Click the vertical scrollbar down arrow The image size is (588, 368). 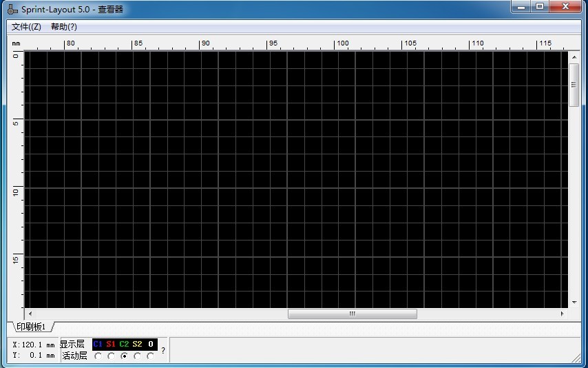574,302
